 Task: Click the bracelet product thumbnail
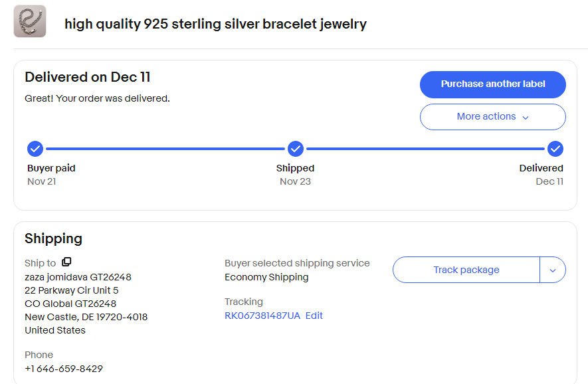tap(30, 21)
